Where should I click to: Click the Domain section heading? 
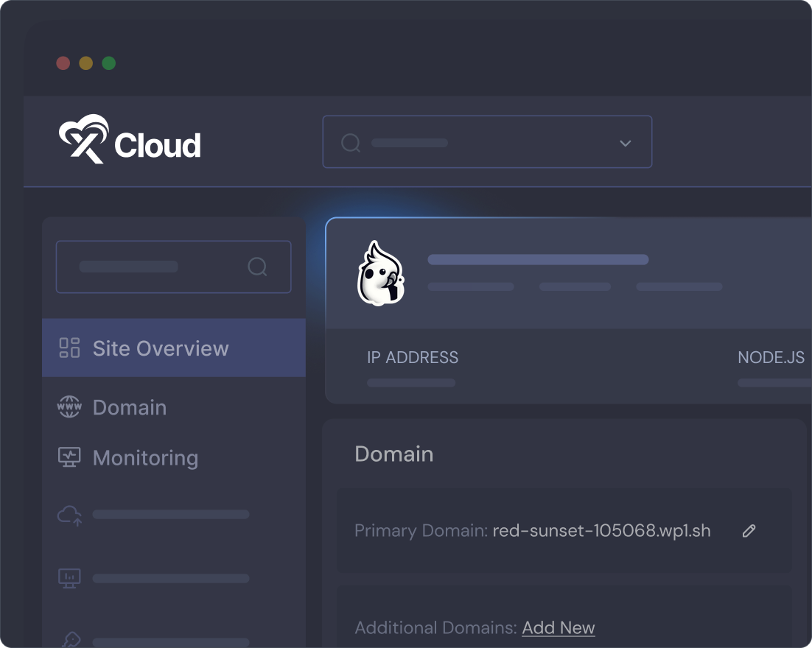point(394,454)
